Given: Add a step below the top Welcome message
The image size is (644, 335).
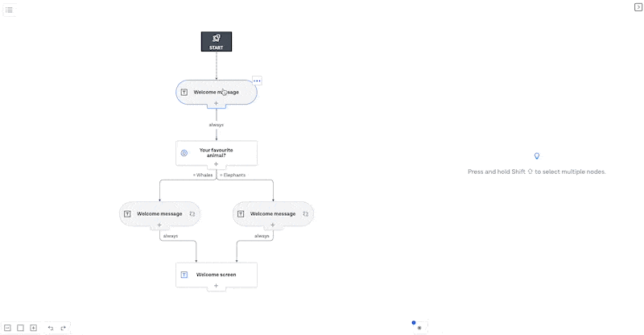Looking at the screenshot, I should click(216, 103).
